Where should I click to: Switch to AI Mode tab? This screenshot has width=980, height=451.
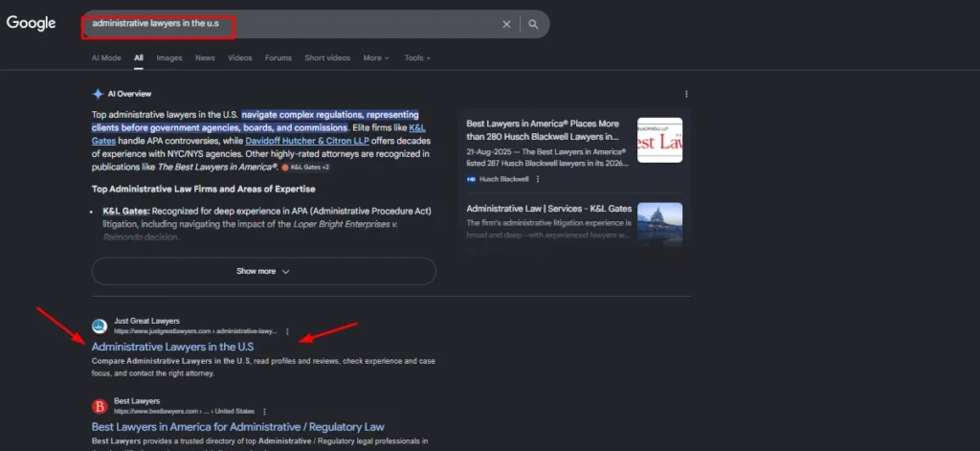point(106,57)
